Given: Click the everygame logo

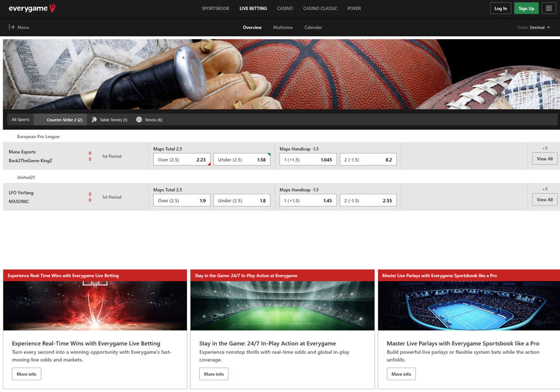Looking at the screenshot, I should [x=32, y=8].
